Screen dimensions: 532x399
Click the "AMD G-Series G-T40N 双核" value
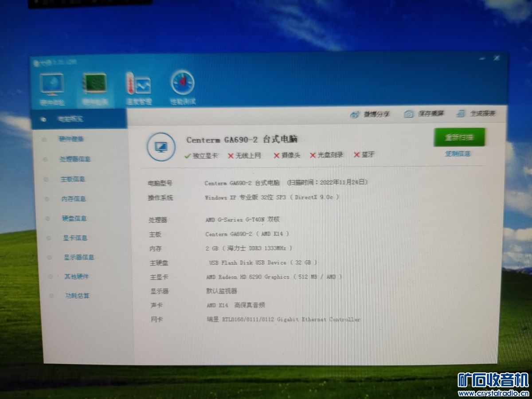coord(243,219)
